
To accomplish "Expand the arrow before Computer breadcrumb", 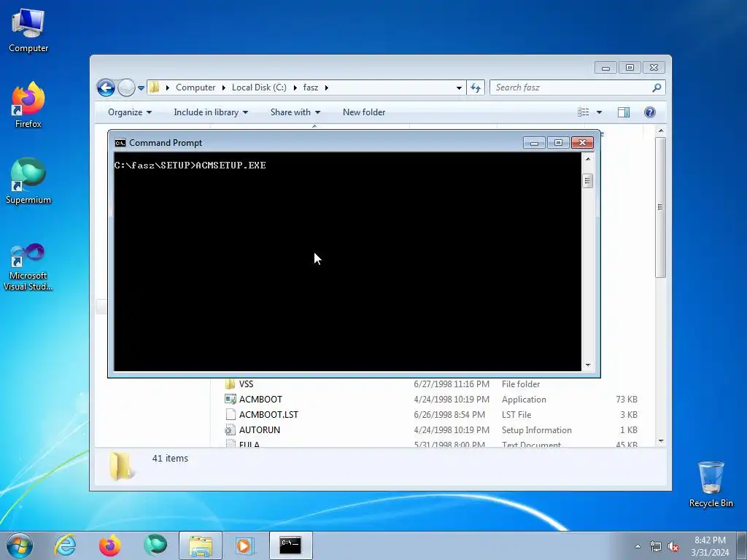I will click(167, 87).
